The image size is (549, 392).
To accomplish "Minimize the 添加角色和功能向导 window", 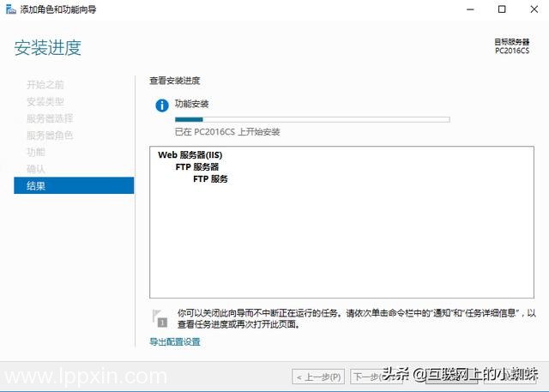I will pyautogui.click(x=470, y=9).
